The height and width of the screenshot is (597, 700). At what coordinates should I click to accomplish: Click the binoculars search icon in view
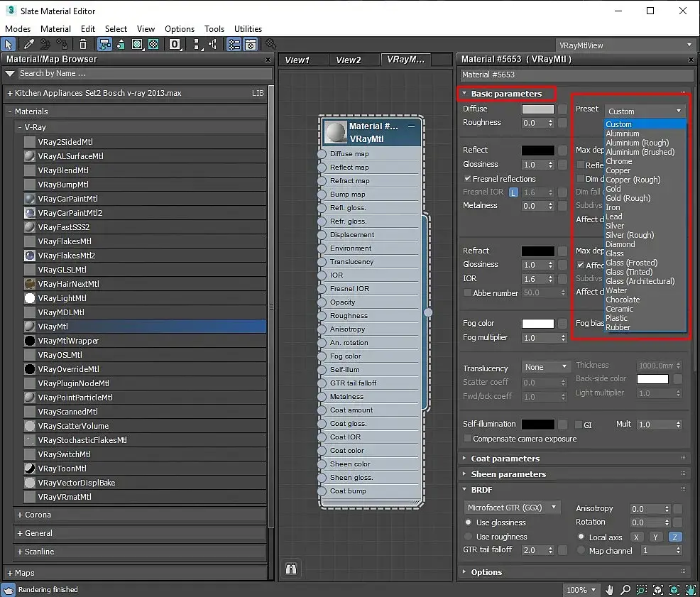pos(290,569)
